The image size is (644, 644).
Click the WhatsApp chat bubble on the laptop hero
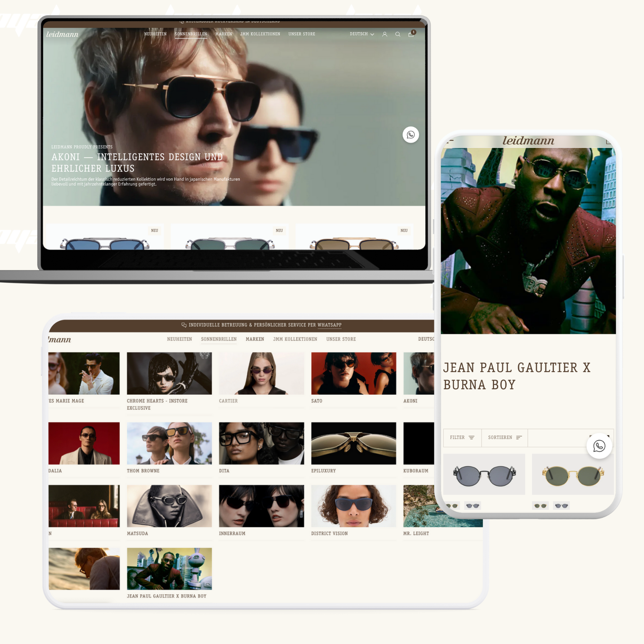pyautogui.click(x=411, y=135)
